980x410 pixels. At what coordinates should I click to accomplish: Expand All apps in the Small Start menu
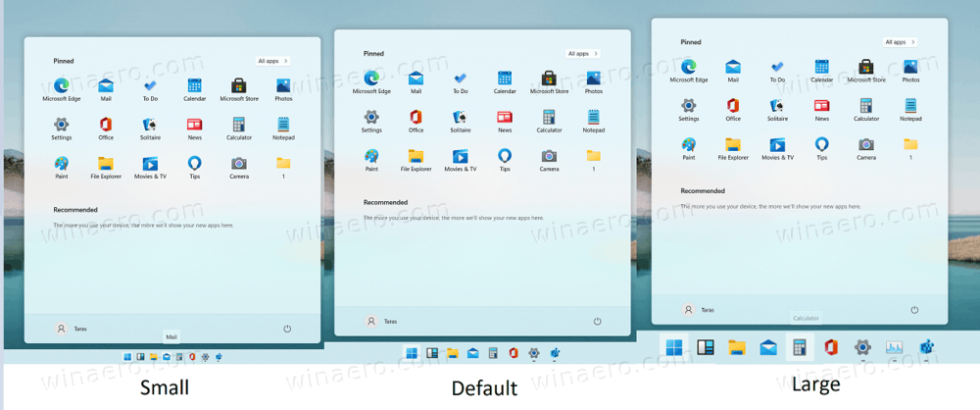(272, 61)
